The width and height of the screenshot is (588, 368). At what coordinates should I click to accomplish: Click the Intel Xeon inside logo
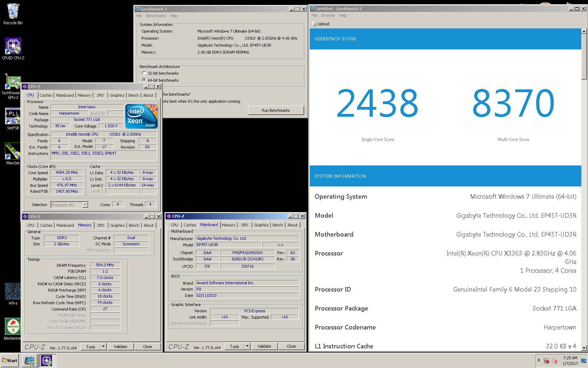(x=141, y=116)
